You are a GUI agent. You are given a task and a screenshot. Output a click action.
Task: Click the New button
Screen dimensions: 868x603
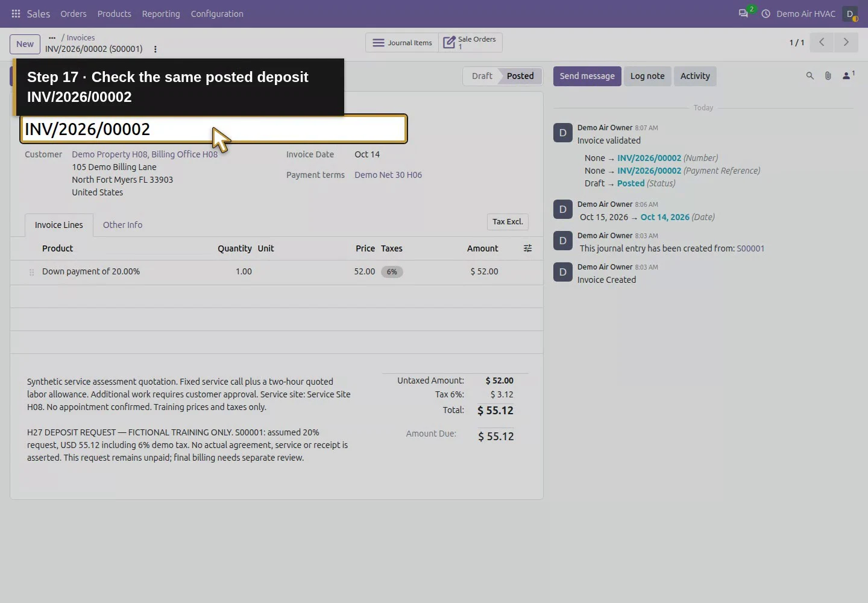(x=25, y=44)
